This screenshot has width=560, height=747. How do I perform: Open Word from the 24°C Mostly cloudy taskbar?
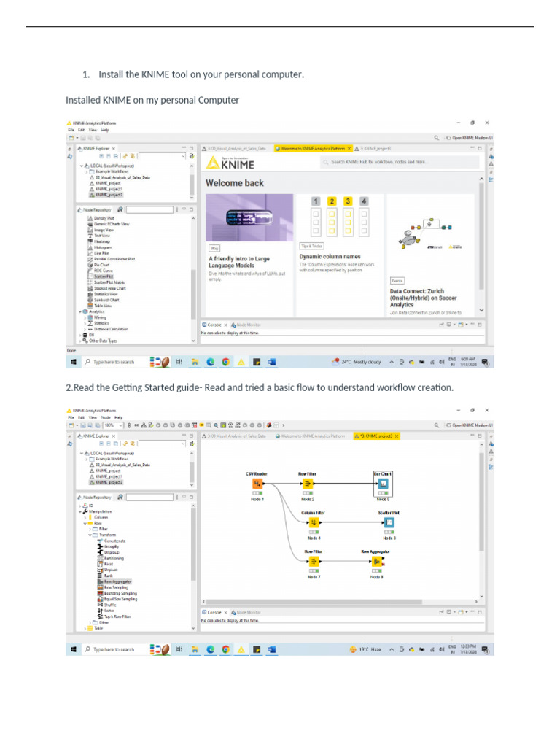[272, 362]
